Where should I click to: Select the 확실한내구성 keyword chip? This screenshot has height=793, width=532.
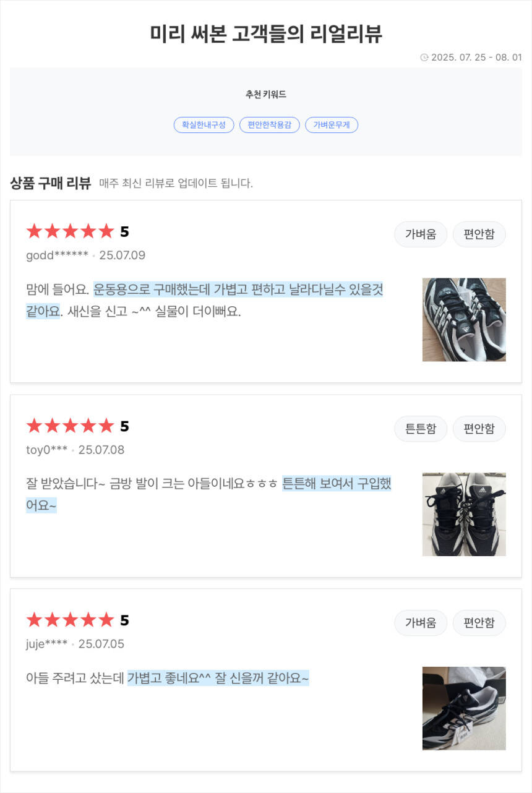click(204, 125)
